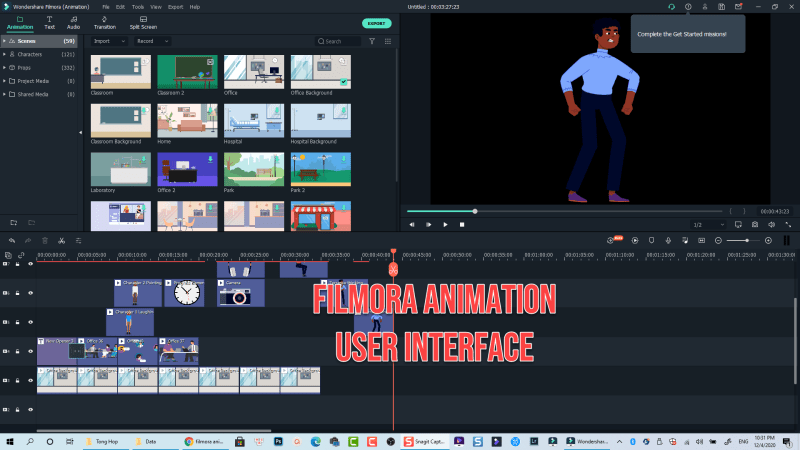This screenshot has height=450, width=800.
Task: Open the Import dropdown
Action: [108, 41]
